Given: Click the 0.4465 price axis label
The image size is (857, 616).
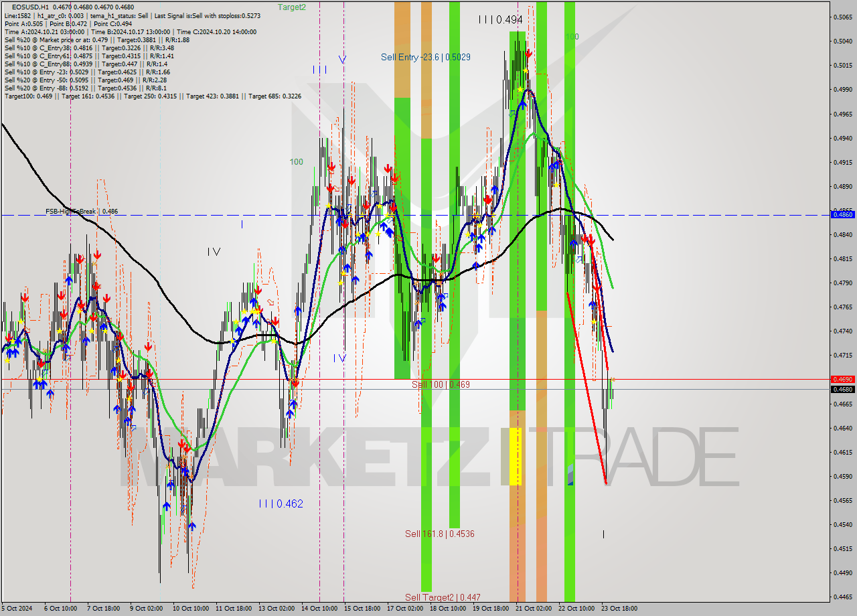Looking at the screenshot, I should click(x=842, y=597).
